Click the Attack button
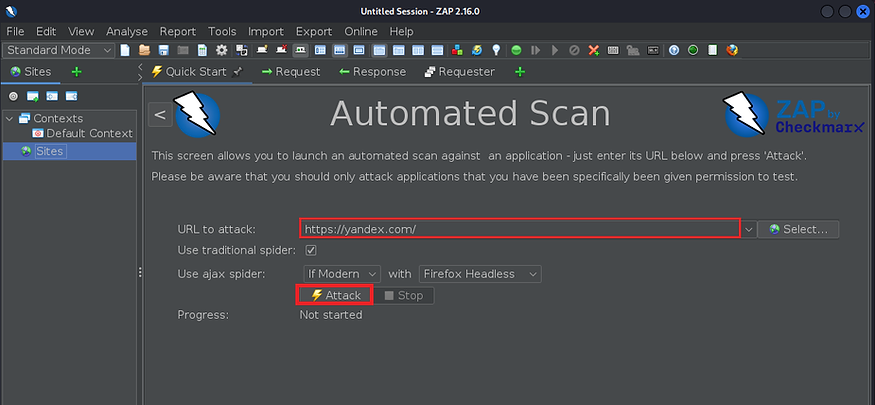This screenshot has width=875, height=405. click(335, 295)
